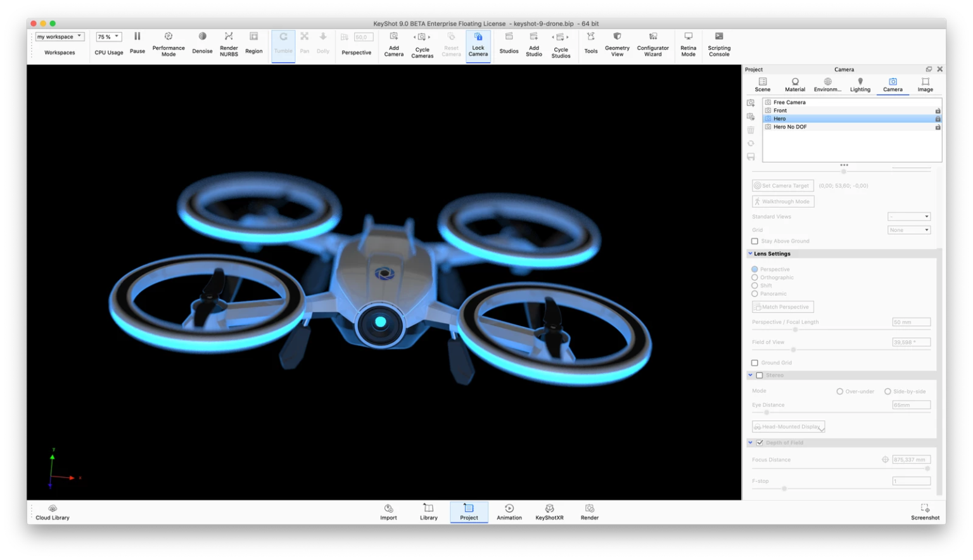Viewport: 973px width, 560px height.
Task: Open the Scripting Console
Action: [719, 36]
